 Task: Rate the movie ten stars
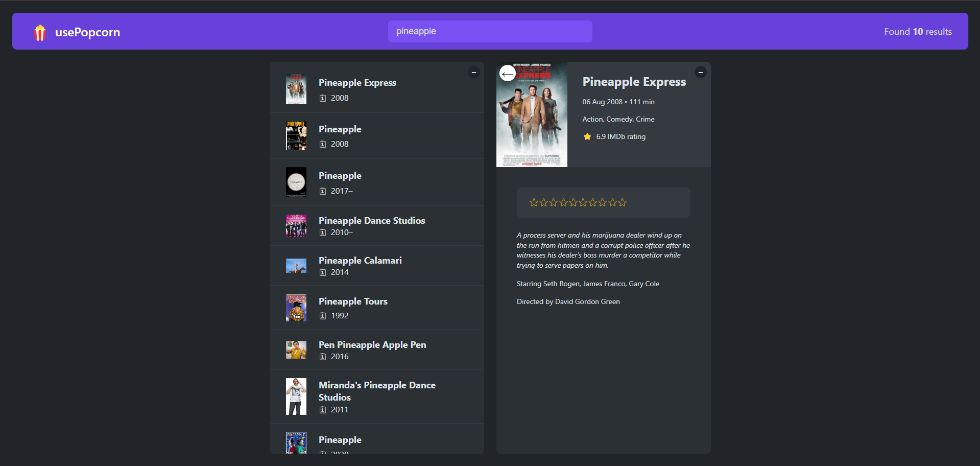click(x=623, y=202)
